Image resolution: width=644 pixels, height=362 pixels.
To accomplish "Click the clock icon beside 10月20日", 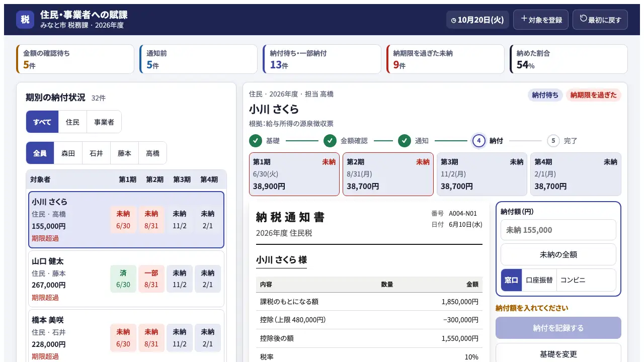I will [454, 20].
